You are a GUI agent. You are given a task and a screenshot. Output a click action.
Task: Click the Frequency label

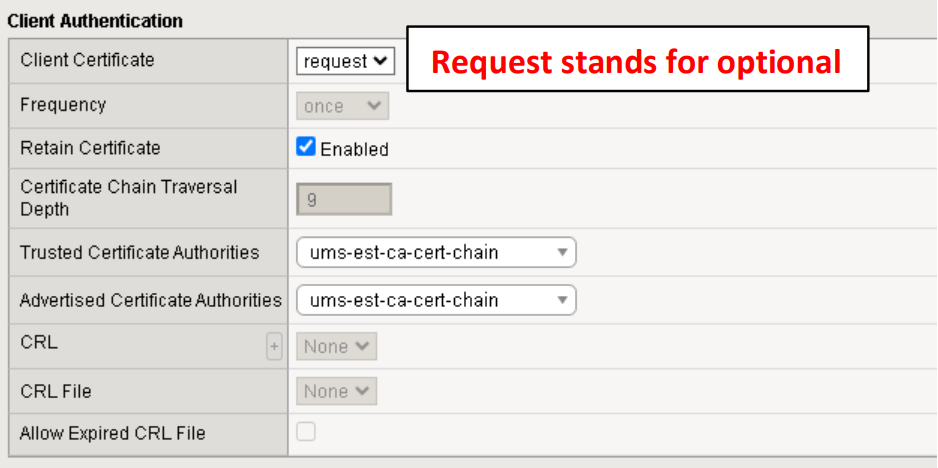click(63, 105)
